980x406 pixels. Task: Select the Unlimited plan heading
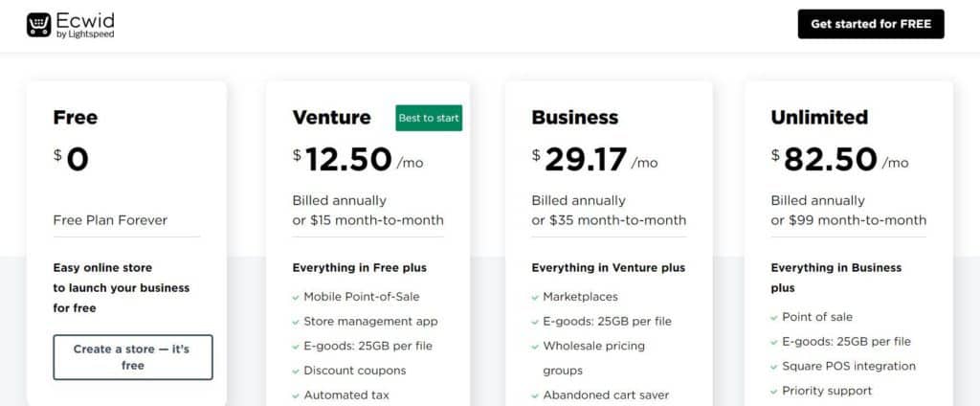819,118
